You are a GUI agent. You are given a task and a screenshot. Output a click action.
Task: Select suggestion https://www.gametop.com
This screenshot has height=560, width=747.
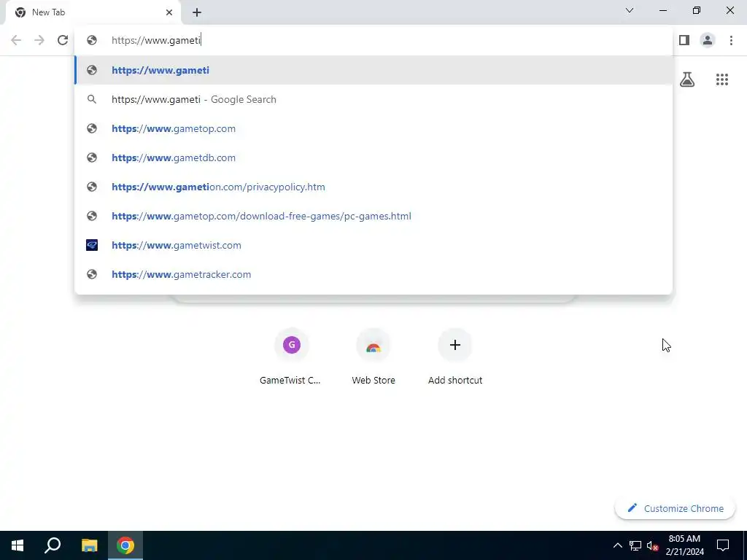(x=373, y=128)
